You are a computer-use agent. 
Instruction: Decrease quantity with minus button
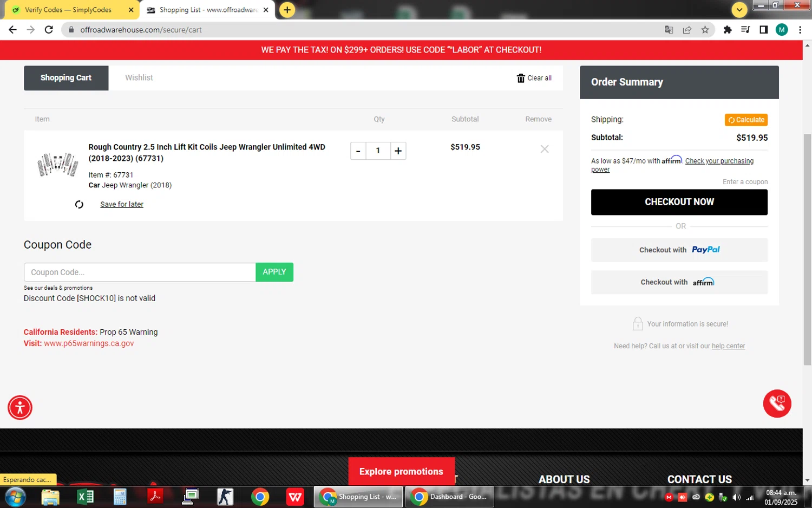pos(358,151)
